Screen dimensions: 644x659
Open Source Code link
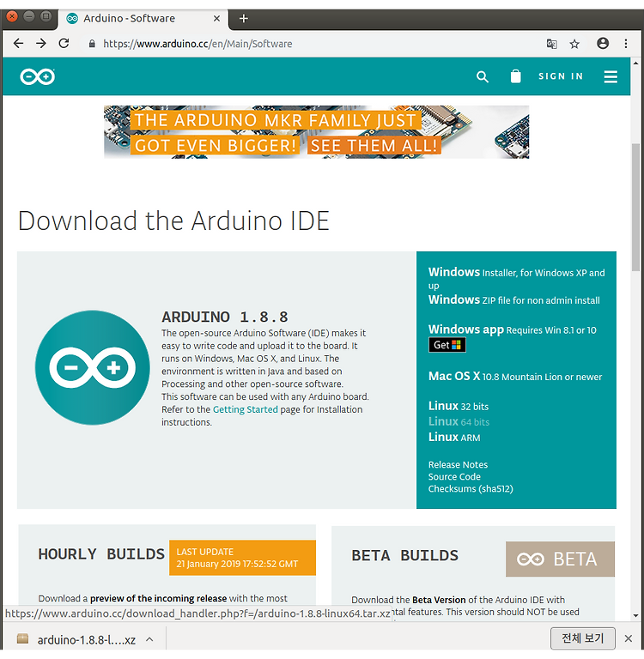click(454, 476)
